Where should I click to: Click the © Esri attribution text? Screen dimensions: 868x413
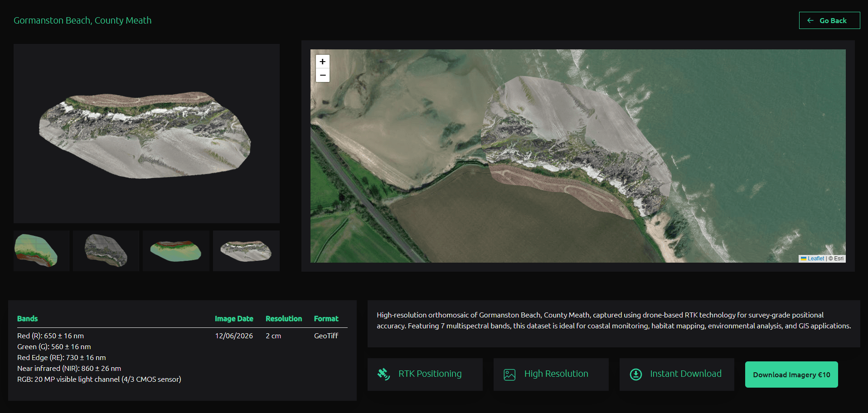(836, 259)
